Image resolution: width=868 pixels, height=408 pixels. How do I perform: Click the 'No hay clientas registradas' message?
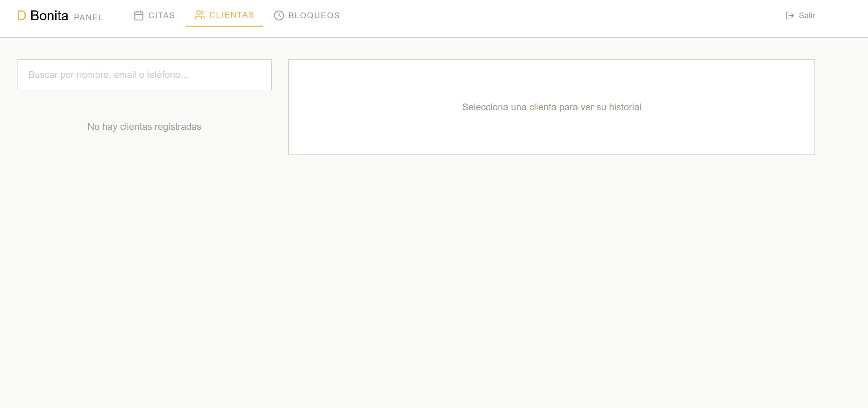point(144,126)
